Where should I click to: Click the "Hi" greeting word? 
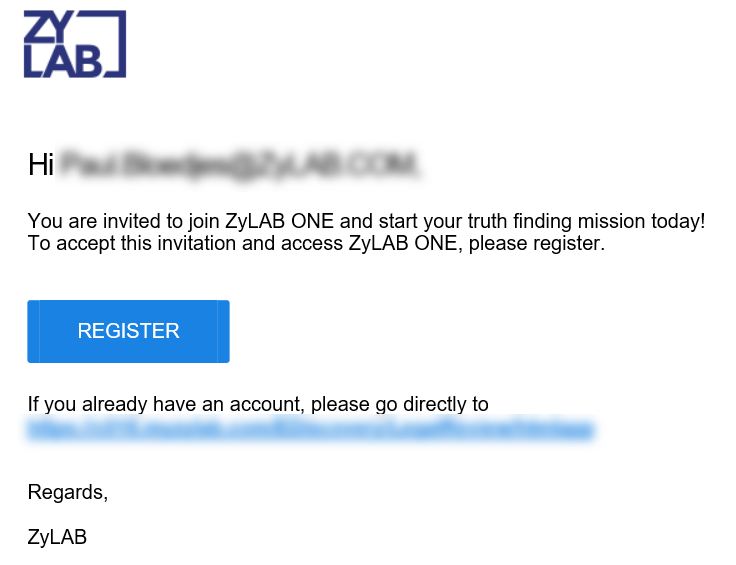point(41,165)
